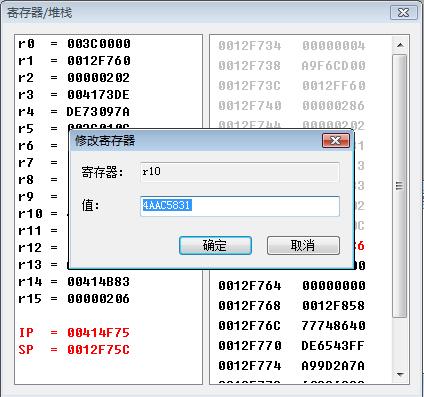The height and width of the screenshot is (397, 424).
Task: Select stack address 0012F73C
Action: click(250, 86)
